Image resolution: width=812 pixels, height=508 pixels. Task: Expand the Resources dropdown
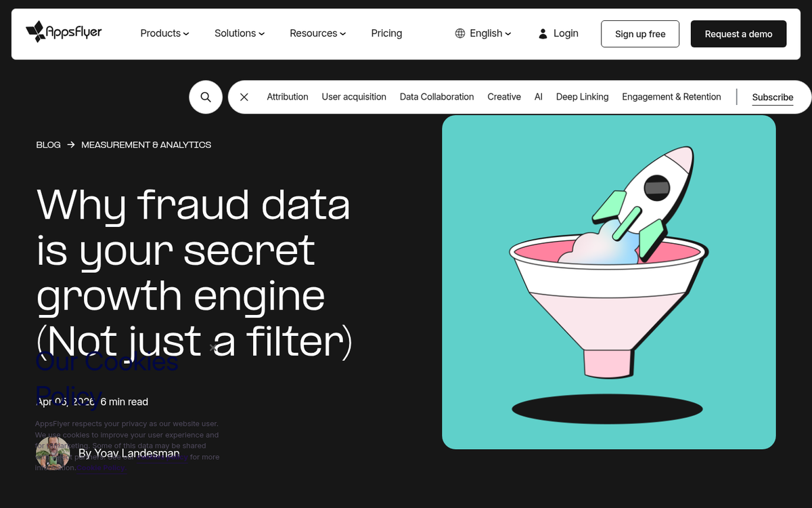coord(318,33)
